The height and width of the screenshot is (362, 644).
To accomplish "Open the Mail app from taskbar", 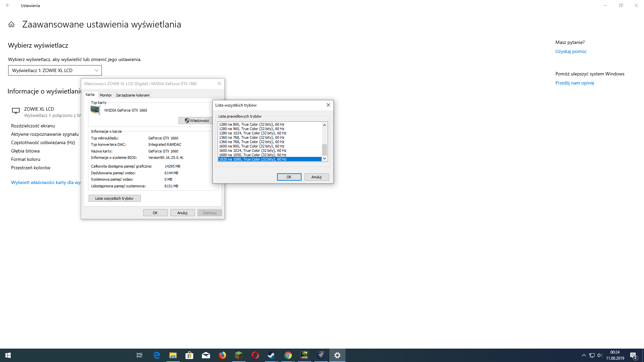I will click(206, 355).
